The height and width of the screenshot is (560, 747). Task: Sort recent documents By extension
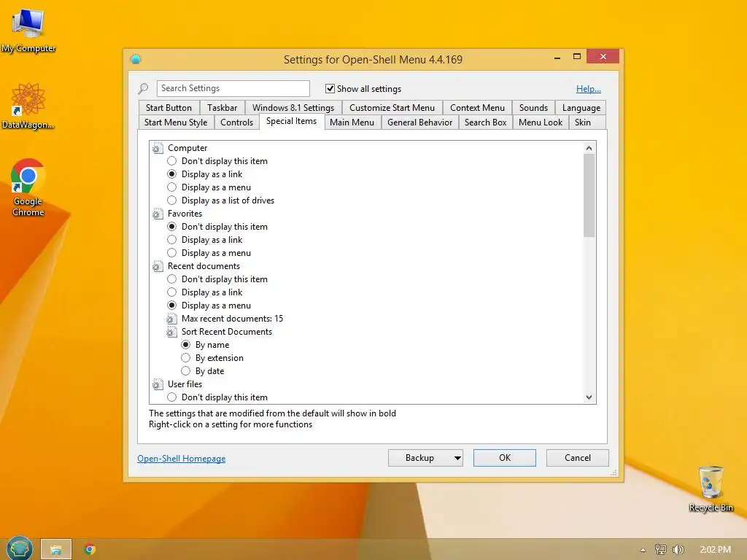point(186,358)
